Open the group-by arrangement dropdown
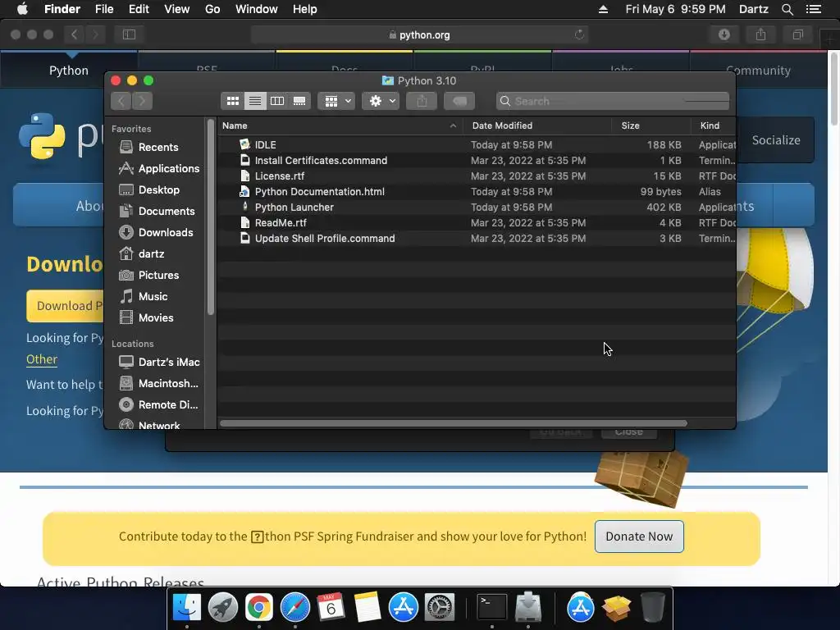The image size is (840, 630). (x=336, y=101)
